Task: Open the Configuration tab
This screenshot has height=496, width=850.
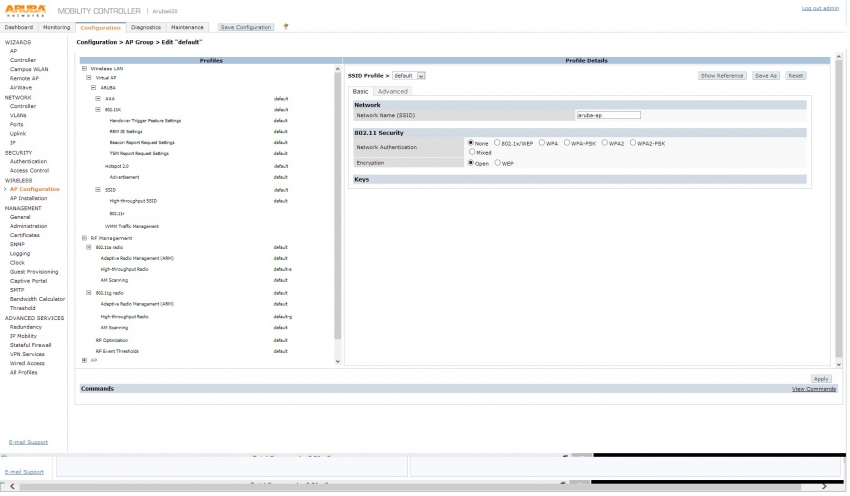Action: coord(100,27)
